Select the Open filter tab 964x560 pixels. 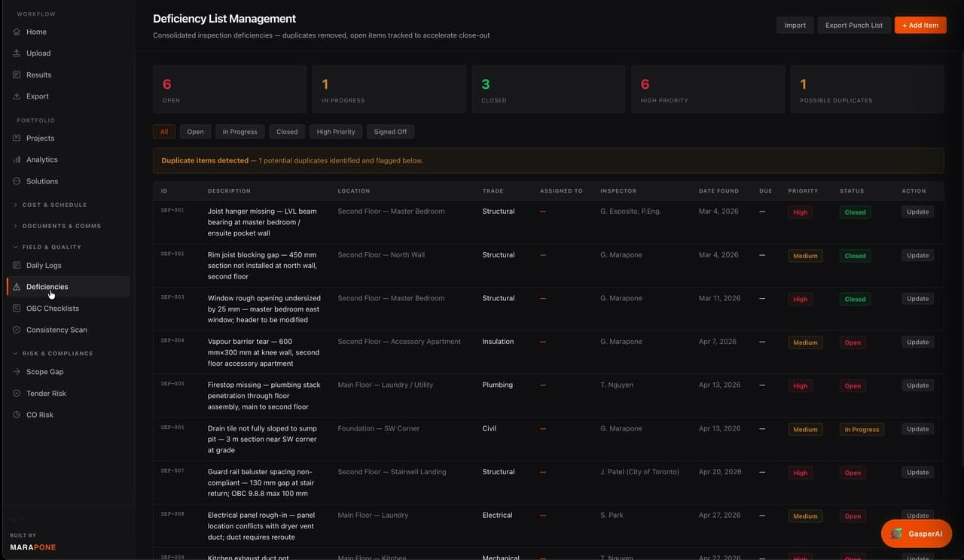pos(195,132)
